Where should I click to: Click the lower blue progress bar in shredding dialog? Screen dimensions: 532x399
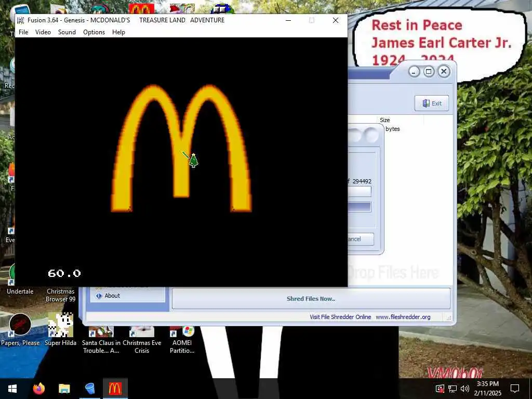point(360,207)
